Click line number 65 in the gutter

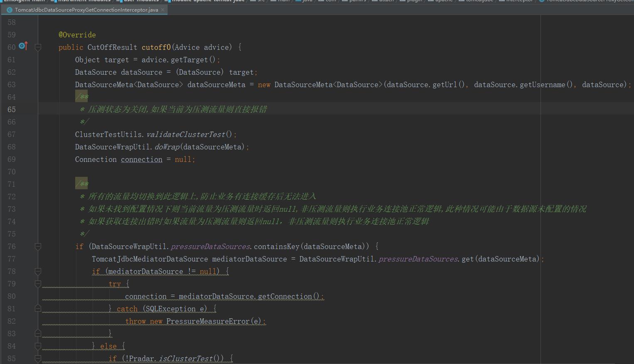[12, 110]
